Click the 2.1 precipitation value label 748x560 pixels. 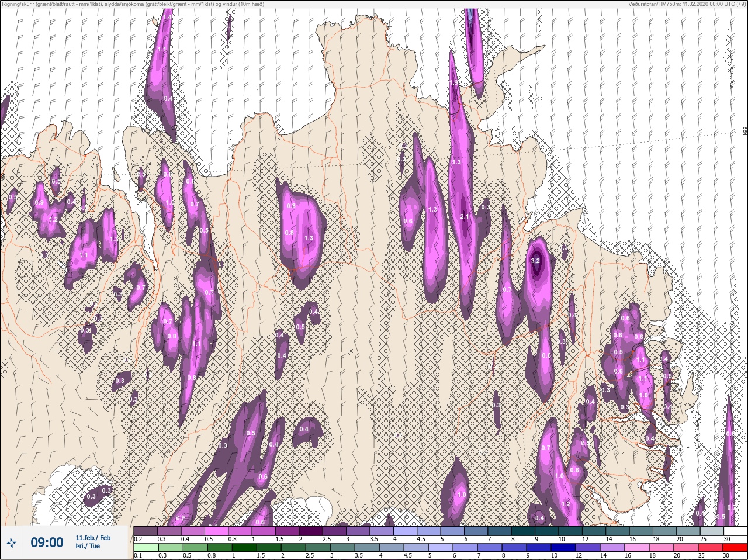pyautogui.click(x=465, y=217)
